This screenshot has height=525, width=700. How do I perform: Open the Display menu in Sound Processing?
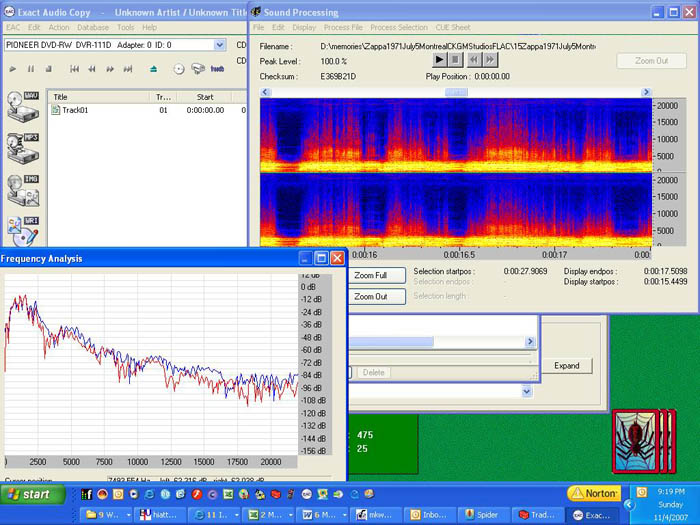(x=304, y=27)
